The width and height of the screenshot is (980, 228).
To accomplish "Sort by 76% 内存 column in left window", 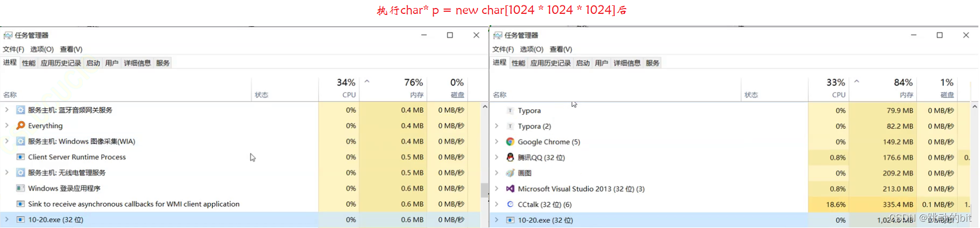I will coord(393,88).
